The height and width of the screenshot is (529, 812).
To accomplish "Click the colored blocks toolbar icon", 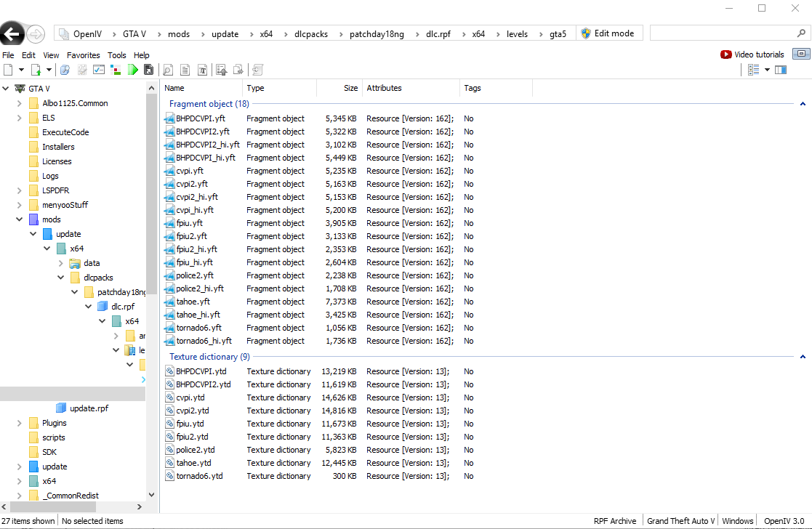I will (x=116, y=70).
